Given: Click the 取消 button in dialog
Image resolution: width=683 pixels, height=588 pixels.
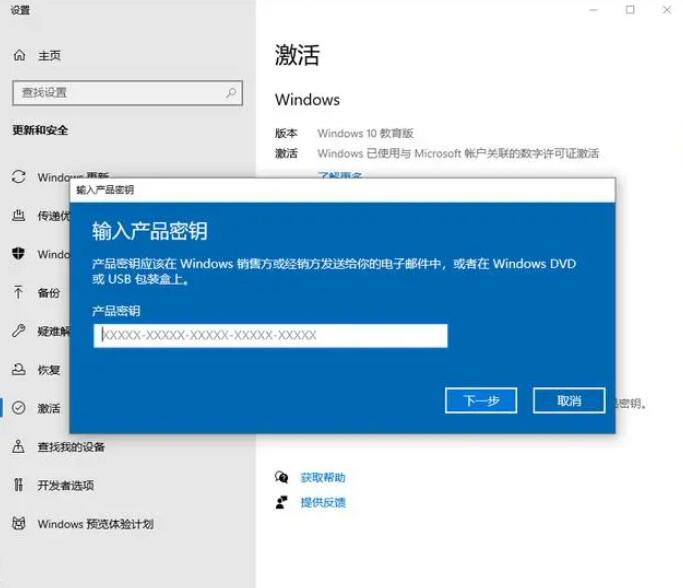Looking at the screenshot, I should point(569,400).
